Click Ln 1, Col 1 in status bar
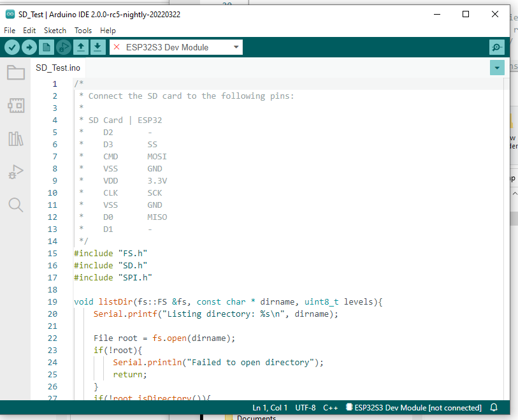The image size is (518, 420). click(x=270, y=408)
